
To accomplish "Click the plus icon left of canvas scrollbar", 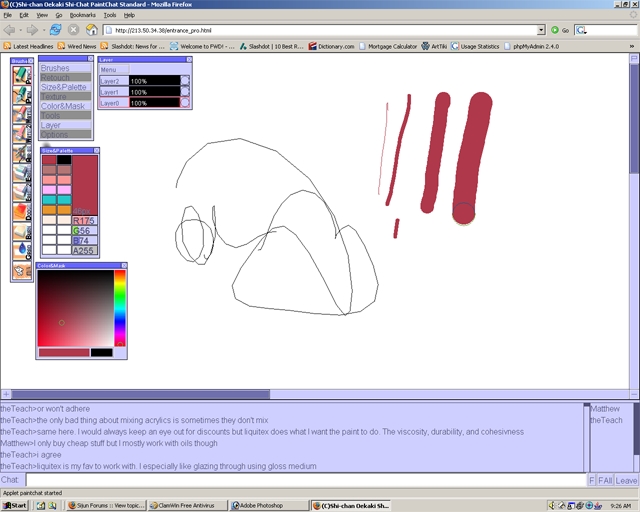I will click(6, 394).
